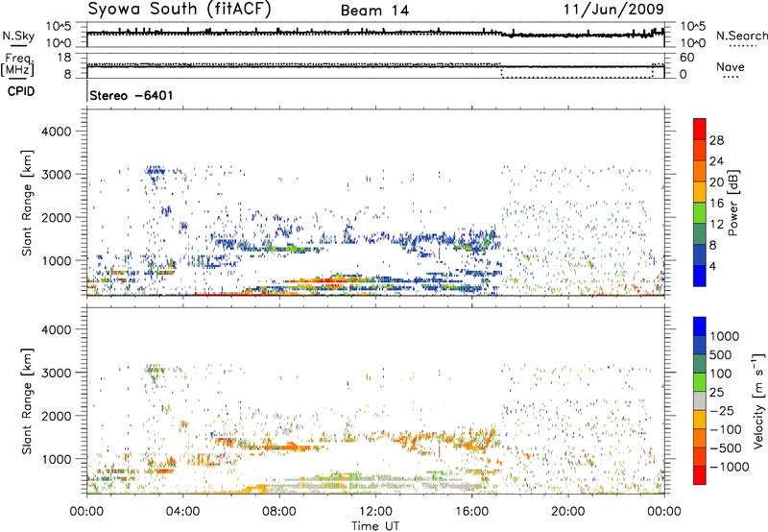Screen dimensions: 768x532
Task: Click the 'Freq. [MHz]' axis label
Action: coord(18,65)
